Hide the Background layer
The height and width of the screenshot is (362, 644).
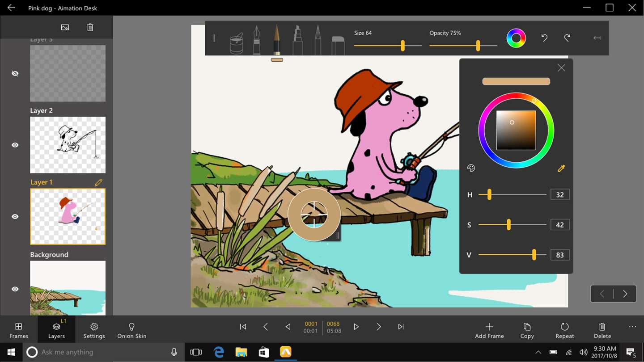pos(15,289)
